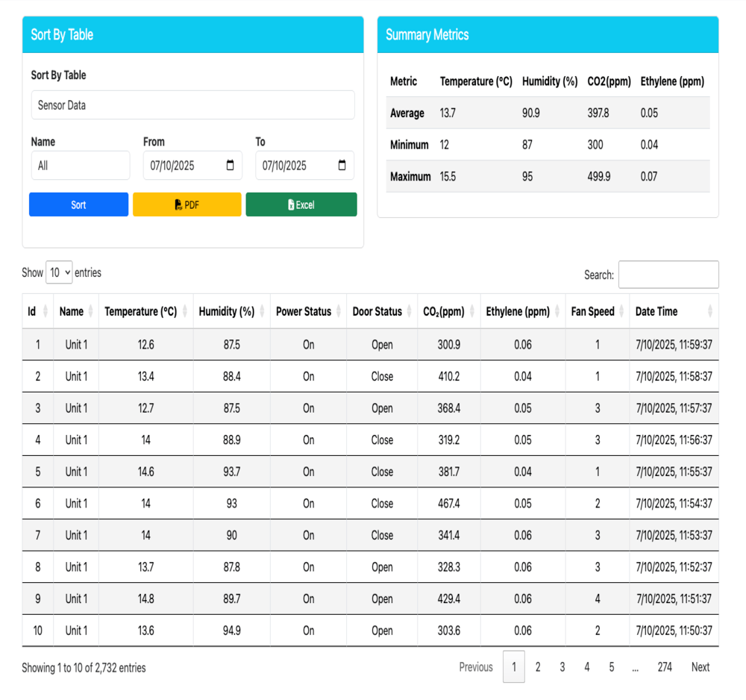Go to page 5 of results

click(611, 667)
